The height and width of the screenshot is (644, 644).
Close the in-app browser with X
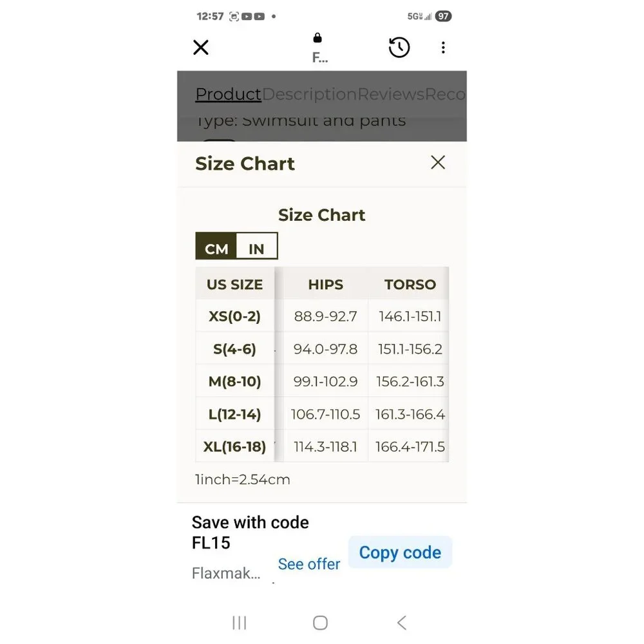point(201,47)
